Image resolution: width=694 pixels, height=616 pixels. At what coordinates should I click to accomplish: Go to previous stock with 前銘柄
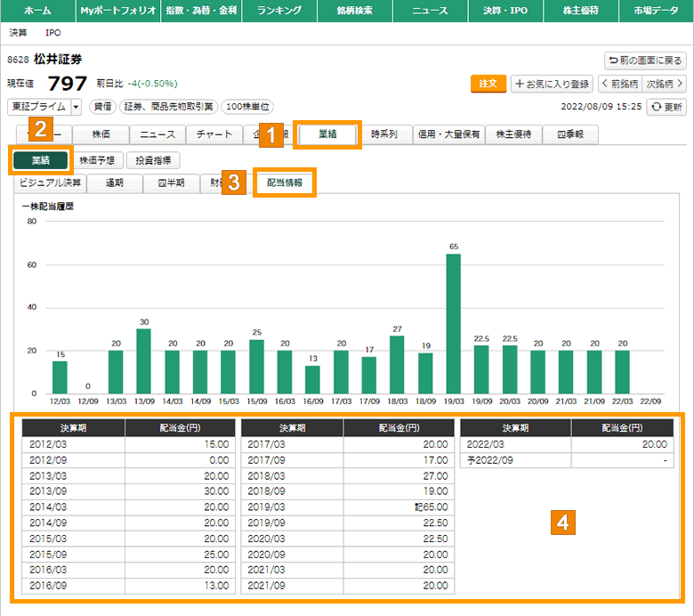[x=619, y=84]
